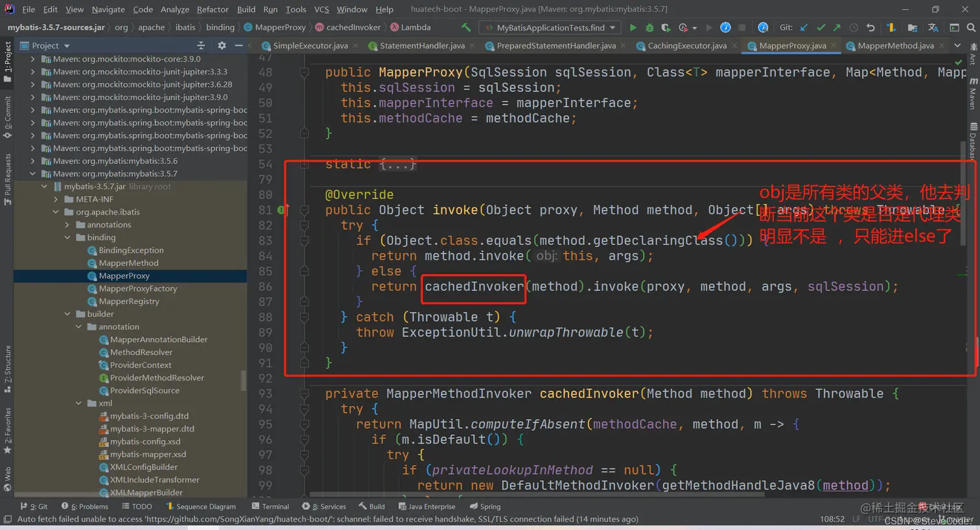Image resolution: width=980 pixels, height=530 pixels.
Task: Start debugging with the green bug icon
Action: click(649, 27)
